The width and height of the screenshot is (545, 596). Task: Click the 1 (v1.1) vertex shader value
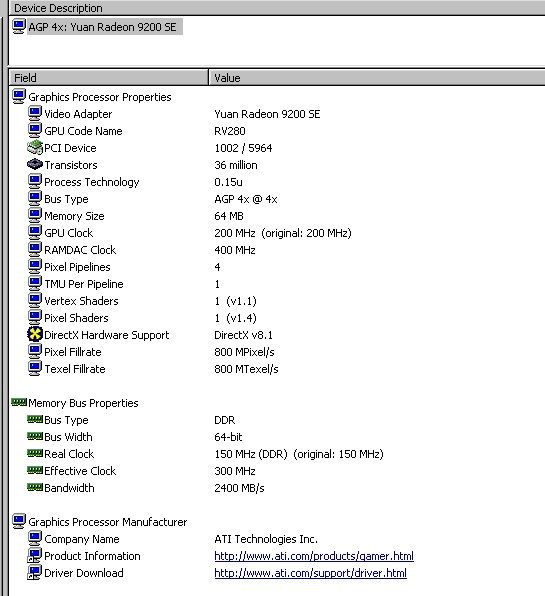tap(236, 301)
